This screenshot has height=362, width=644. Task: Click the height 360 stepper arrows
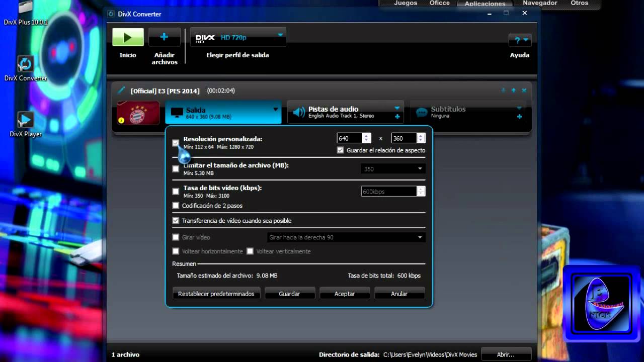click(x=421, y=138)
